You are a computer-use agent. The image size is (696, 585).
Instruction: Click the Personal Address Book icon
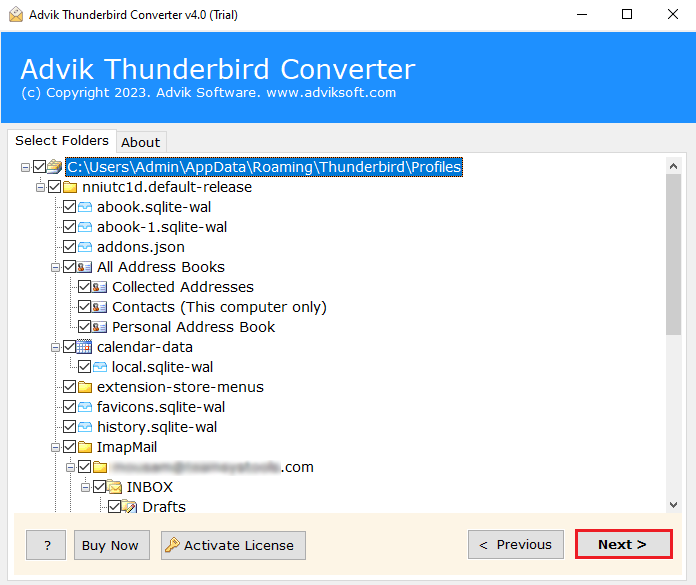tap(99, 327)
